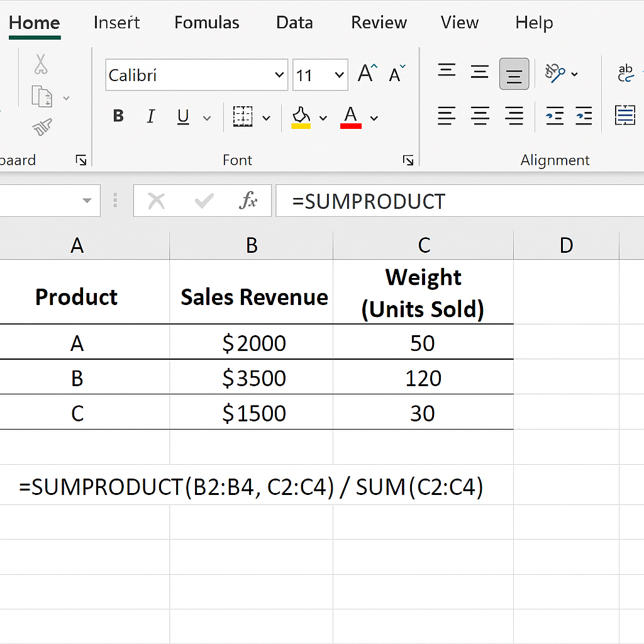Image resolution: width=644 pixels, height=644 pixels.
Task: Open the font size 11 dropdown
Action: click(x=339, y=75)
